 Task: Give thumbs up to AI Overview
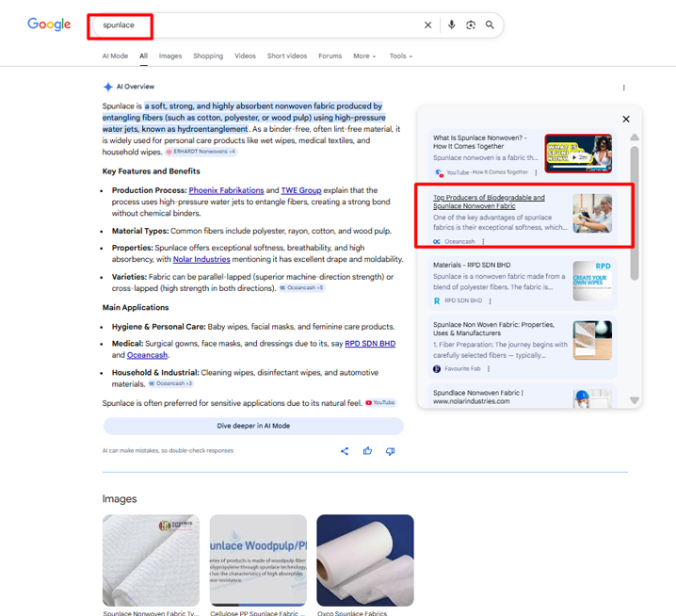tap(367, 451)
